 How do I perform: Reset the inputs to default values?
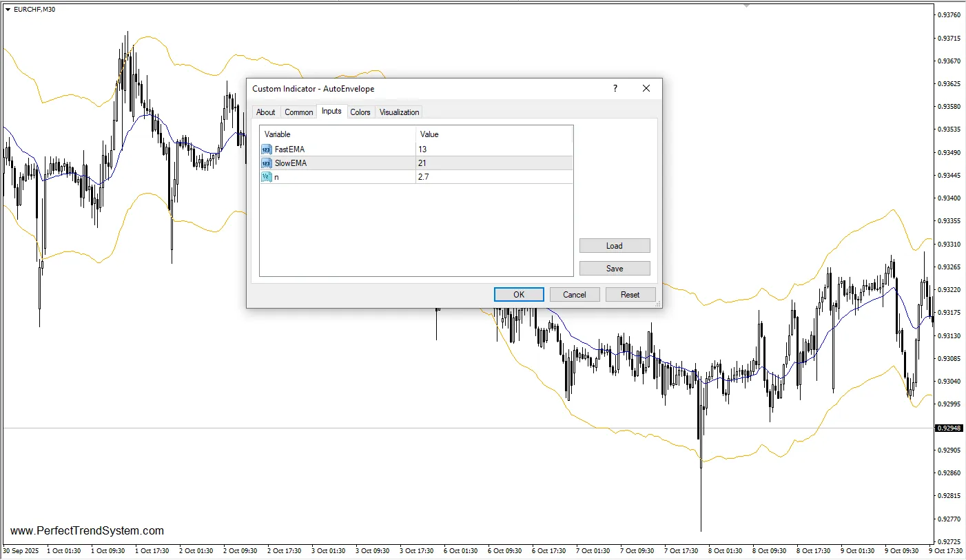point(630,295)
